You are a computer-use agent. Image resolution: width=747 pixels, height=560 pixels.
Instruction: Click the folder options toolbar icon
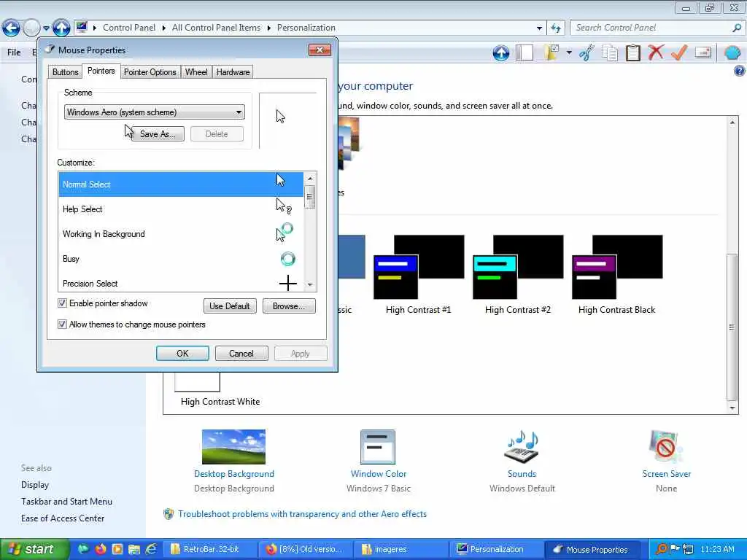(x=551, y=52)
